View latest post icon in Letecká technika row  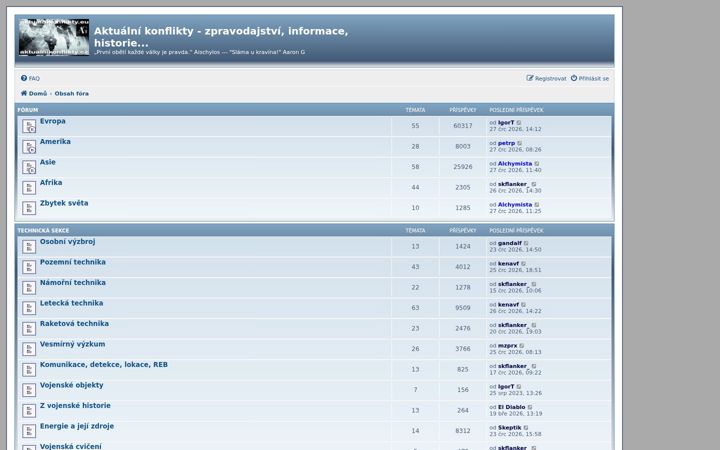(x=523, y=304)
